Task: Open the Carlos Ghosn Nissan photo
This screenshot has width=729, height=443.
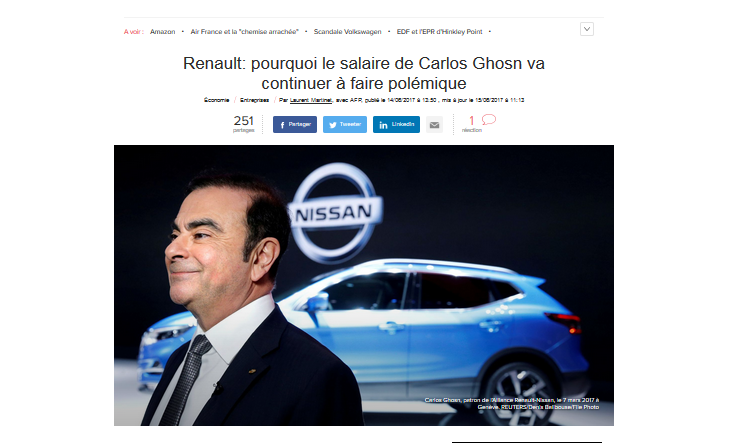Action: pos(364,285)
